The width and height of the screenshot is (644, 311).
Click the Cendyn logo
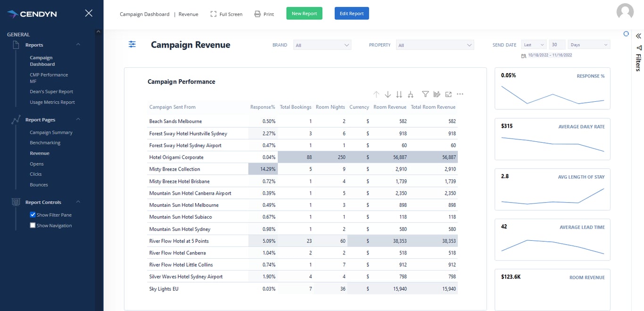point(32,14)
